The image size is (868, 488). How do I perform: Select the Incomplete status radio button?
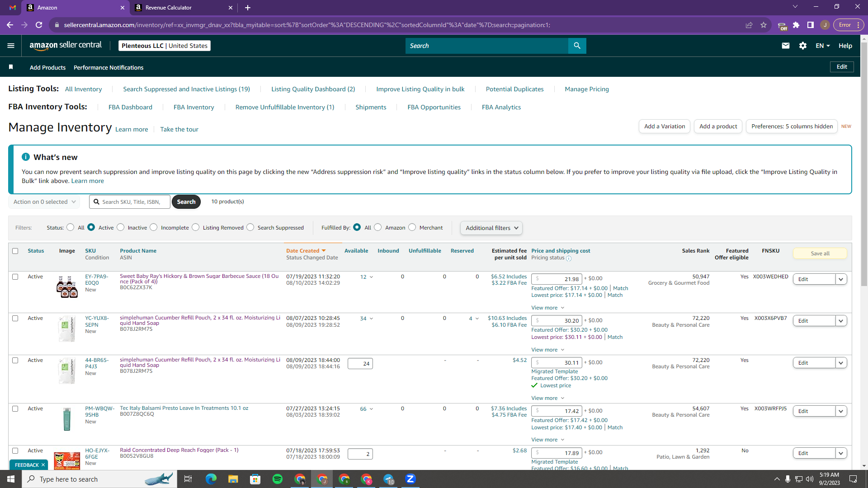pyautogui.click(x=154, y=227)
